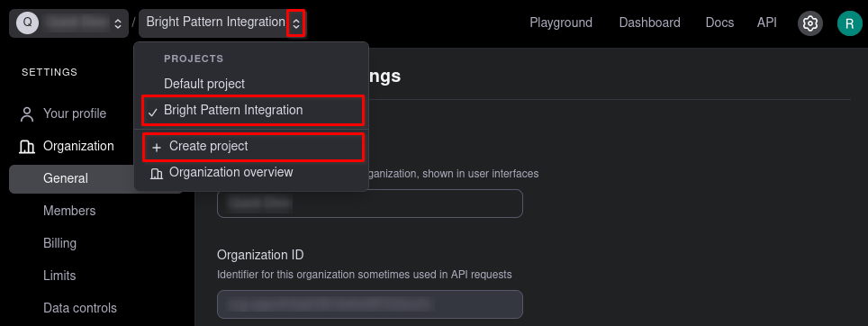868x326 pixels.
Task: Click the Organization overview building icon
Action: coord(157,174)
